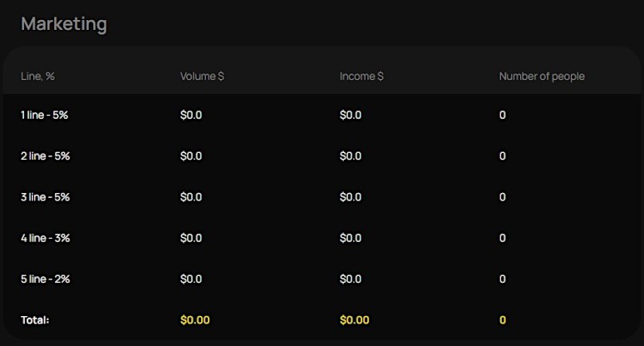Select the "1 line - 5%" row label
The height and width of the screenshot is (346, 644).
(44, 115)
